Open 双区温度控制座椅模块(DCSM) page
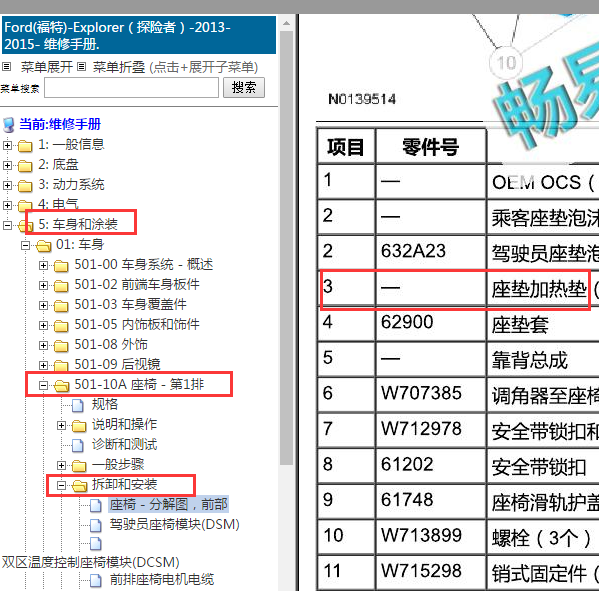599x591 pixels. (91, 562)
